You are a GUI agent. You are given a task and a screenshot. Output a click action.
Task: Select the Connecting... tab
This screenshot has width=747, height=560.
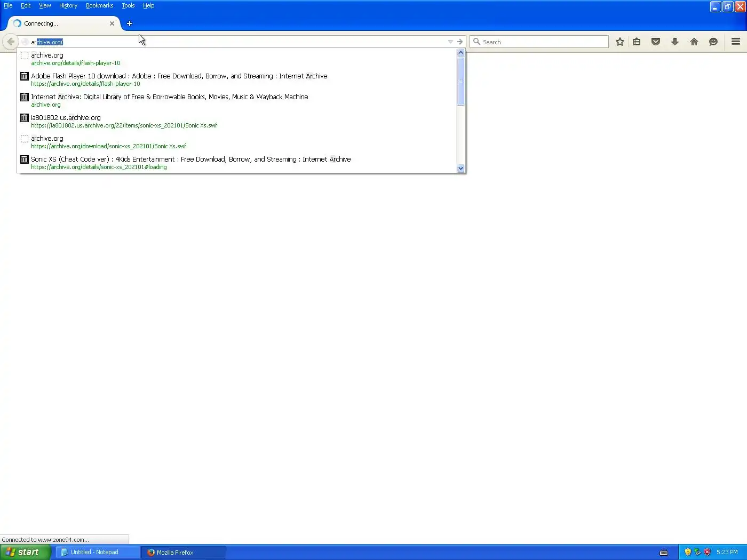[63, 23]
